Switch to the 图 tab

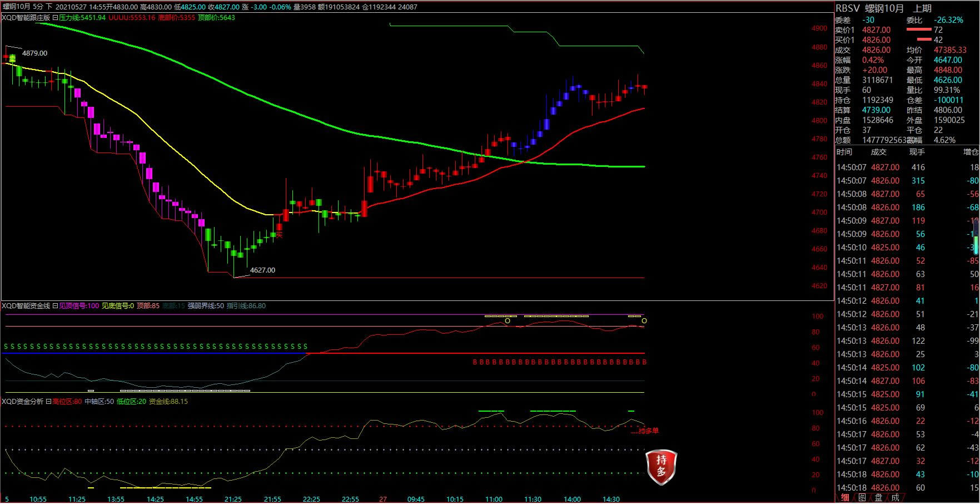click(862, 498)
